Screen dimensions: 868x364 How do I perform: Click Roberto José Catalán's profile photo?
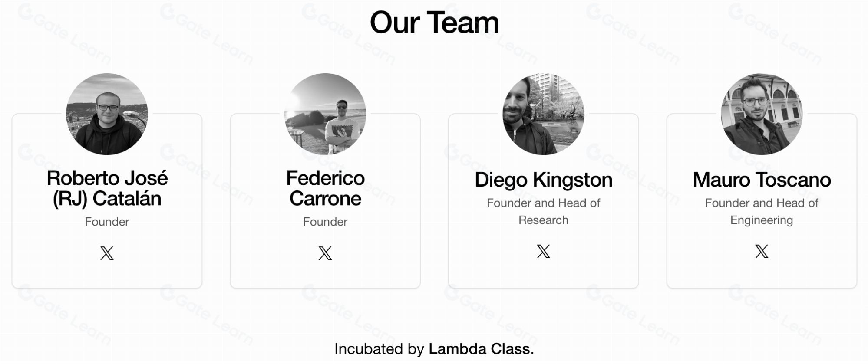(x=107, y=114)
